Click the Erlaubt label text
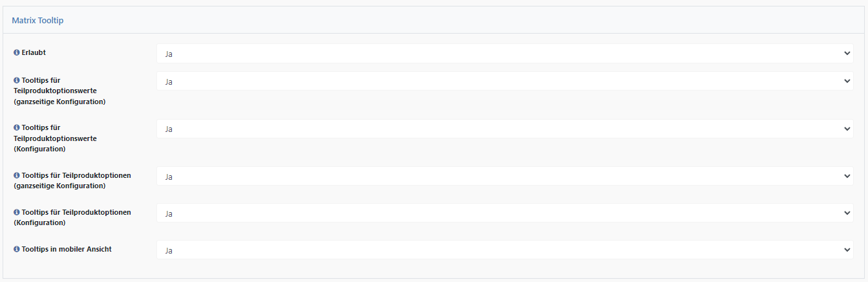868x282 pixels. [x=34, y=53]
